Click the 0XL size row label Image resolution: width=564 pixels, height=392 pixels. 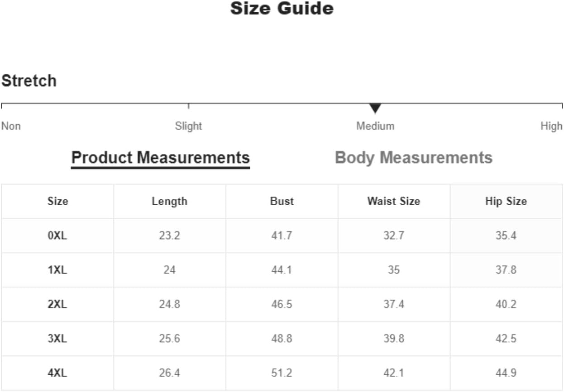click(x=57, y=236)
